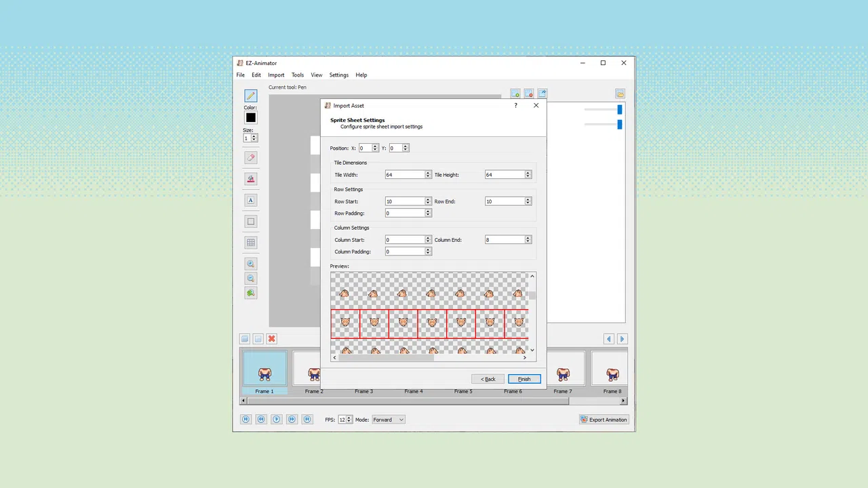Open the Tools menu
This screenshot has height=488, width=868.
(298, 75)
